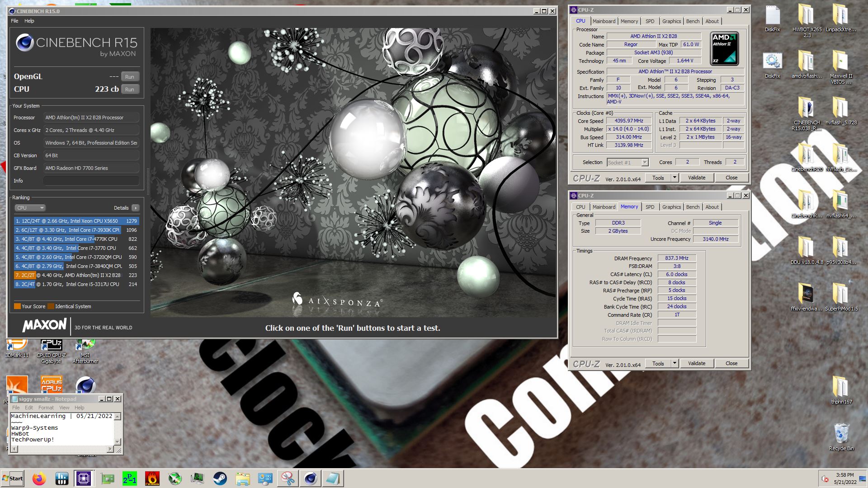Run the CPU benchmark test

point(130,89)
